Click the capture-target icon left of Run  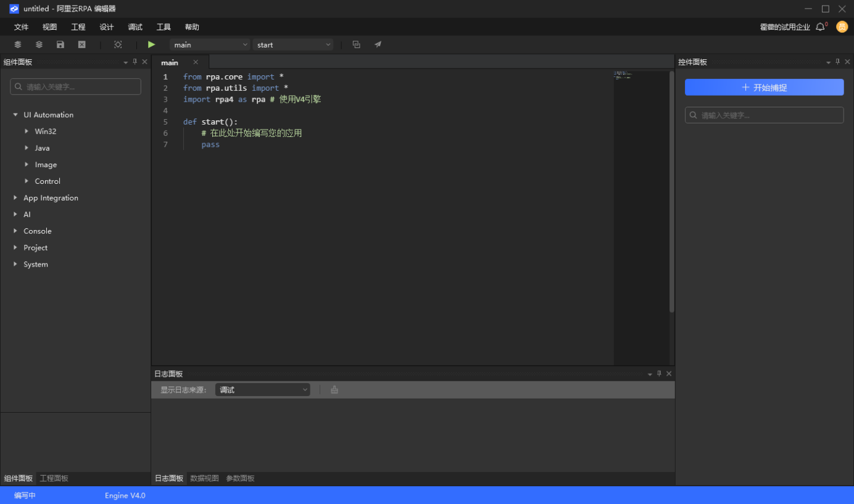tap(118, 44)
